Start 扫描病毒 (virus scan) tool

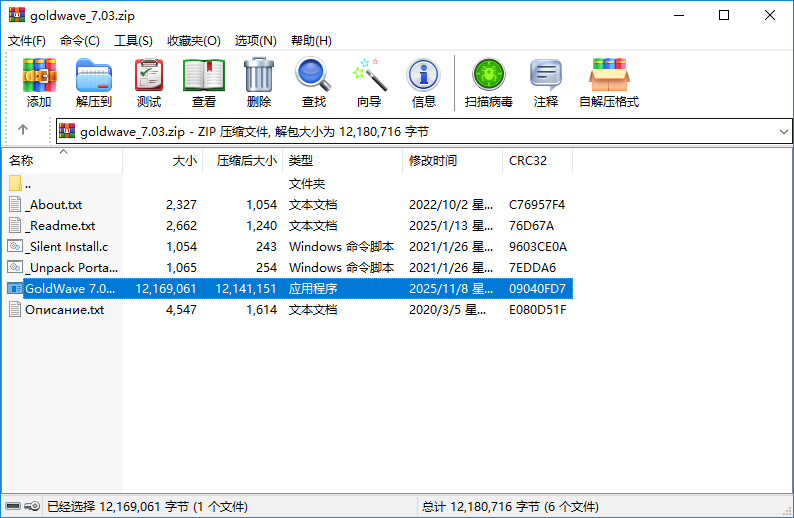coord(489,75)
